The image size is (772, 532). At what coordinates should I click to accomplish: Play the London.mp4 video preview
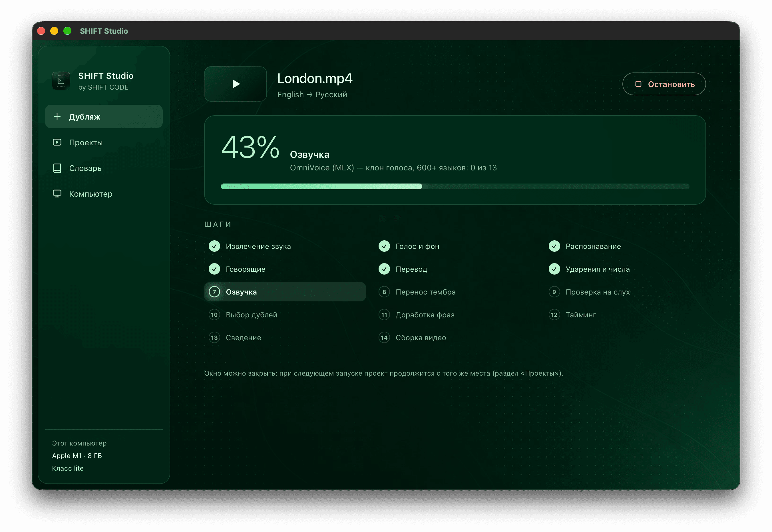tap(236, 84)
